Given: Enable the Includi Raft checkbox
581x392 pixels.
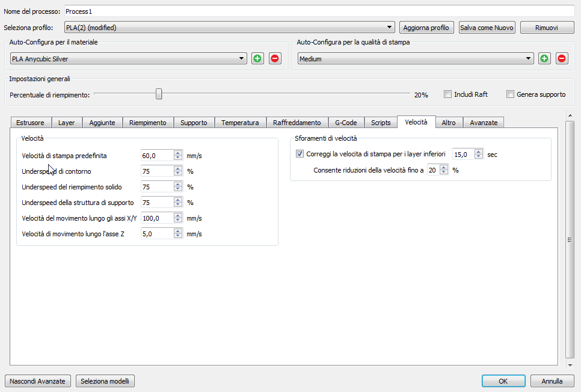Looking at the screenshot, I should [447, 94].
